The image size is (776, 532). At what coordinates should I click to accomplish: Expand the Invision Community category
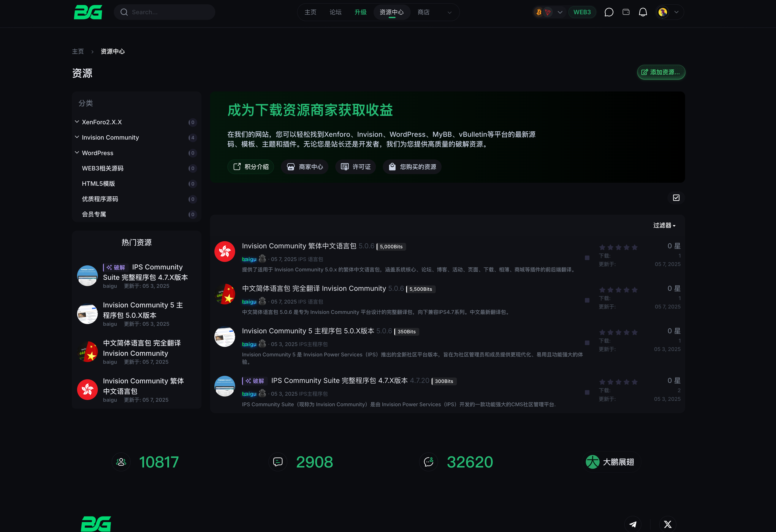77,137
